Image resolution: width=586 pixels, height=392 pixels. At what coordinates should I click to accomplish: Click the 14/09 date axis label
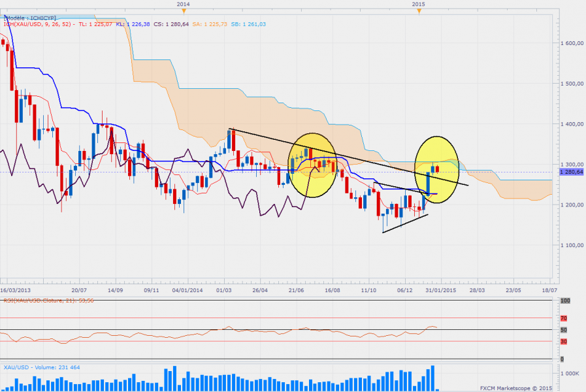[x=115, y=290]
